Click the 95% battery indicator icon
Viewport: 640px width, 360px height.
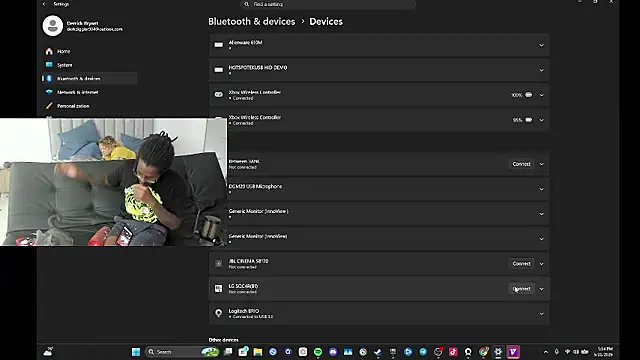click(x=529, y=120)
